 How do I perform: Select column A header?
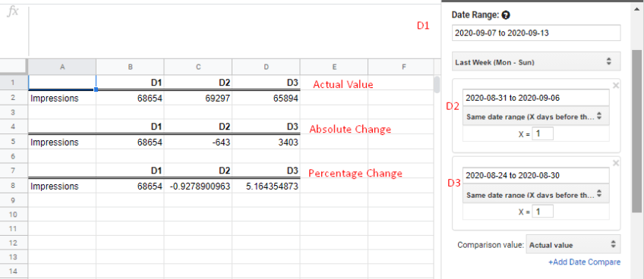[x=62, y=67]
